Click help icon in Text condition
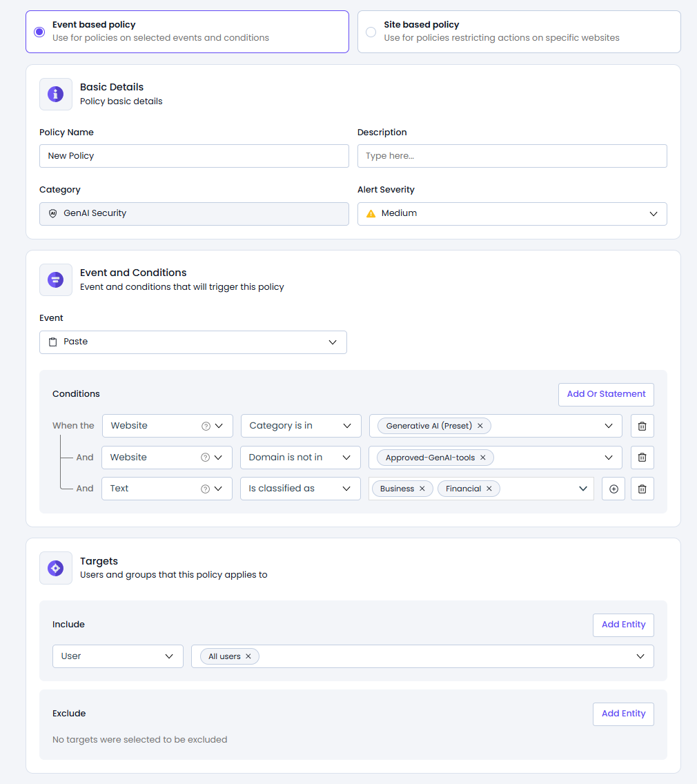Image resolution: width=697 pixels, height=784 pixels. click(x=205, y=489)
